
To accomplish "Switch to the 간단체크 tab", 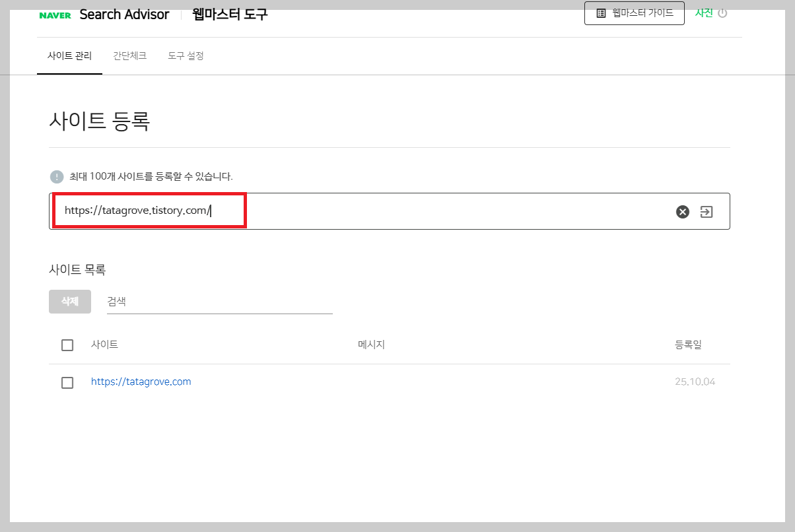I will [130, 55].
